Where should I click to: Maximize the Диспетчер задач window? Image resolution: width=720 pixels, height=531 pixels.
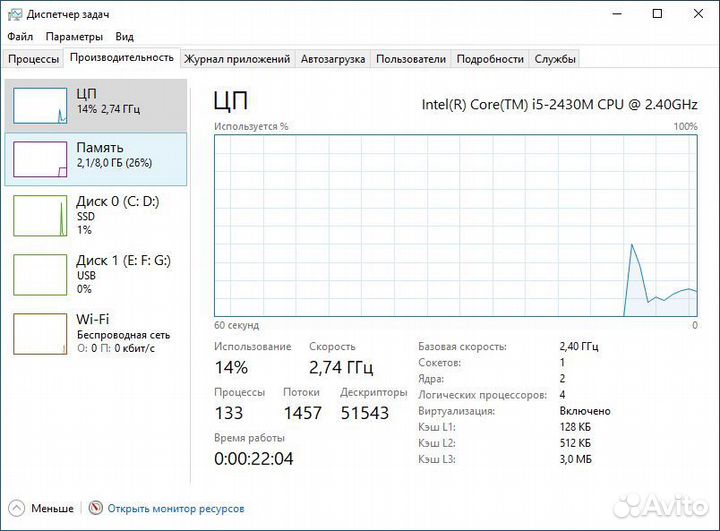(658, 14)
